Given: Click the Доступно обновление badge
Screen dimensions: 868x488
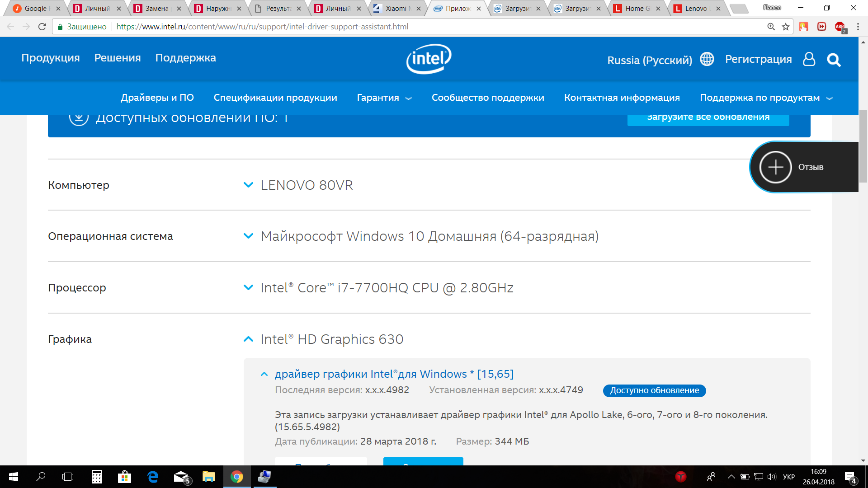Looking at the screenshot, I should [x=654, y=390].
